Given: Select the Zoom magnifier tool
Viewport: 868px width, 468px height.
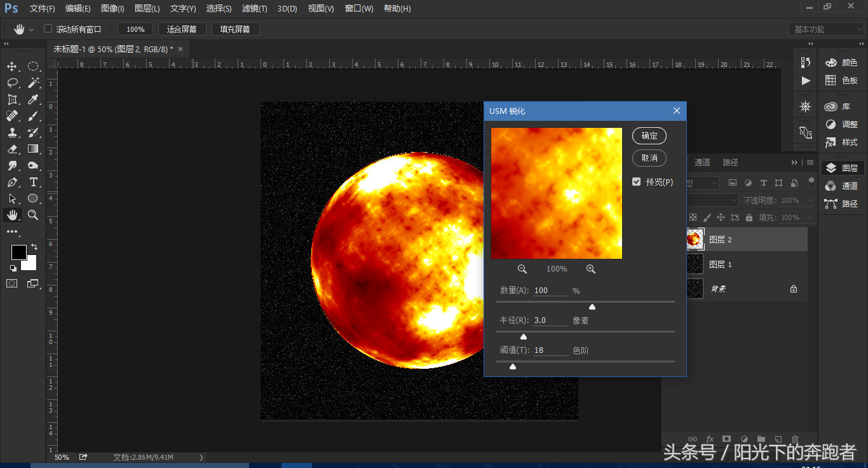Looking at the screenshot, I should pos(33,216).
